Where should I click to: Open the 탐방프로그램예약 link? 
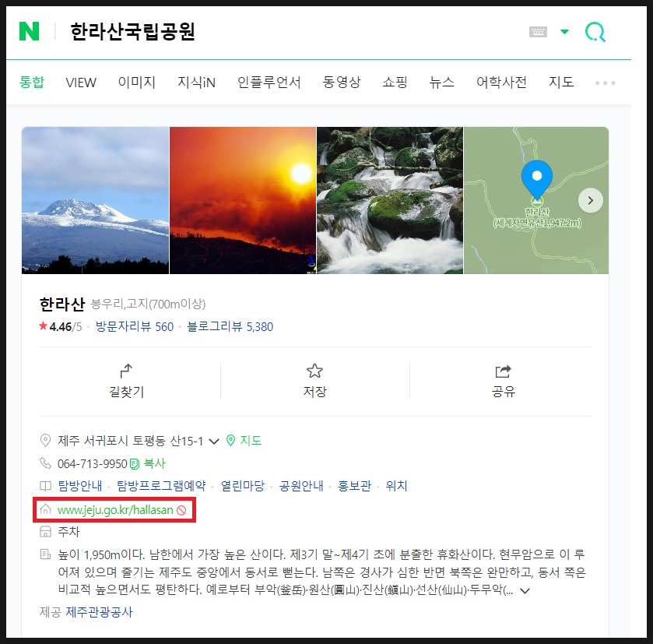coord(161,486)
